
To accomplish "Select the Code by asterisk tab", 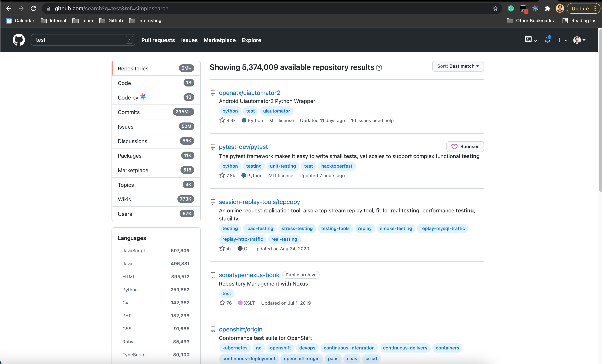I will coord(156,97).
